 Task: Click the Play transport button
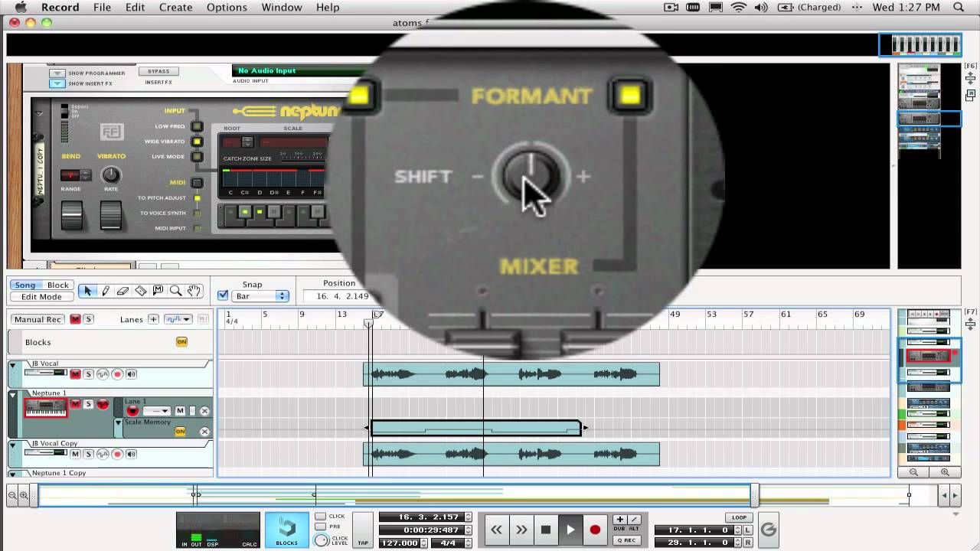click(570, 530)
